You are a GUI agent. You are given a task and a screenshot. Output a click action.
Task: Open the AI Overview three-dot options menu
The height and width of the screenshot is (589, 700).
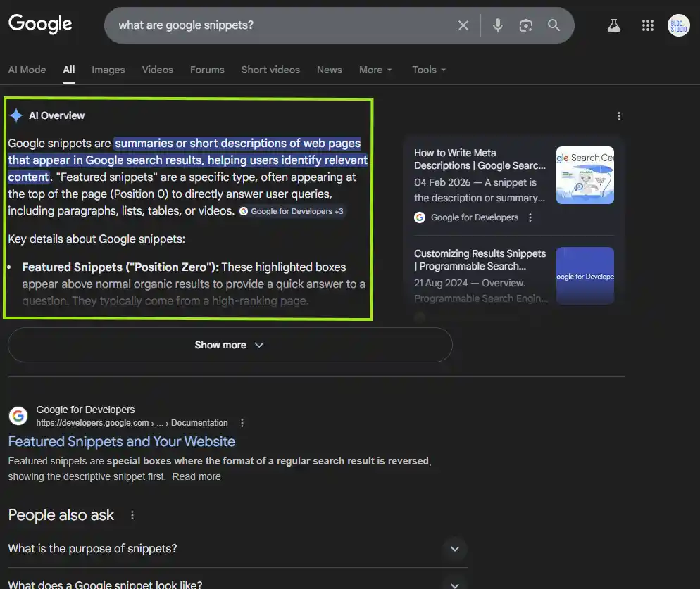618,115
